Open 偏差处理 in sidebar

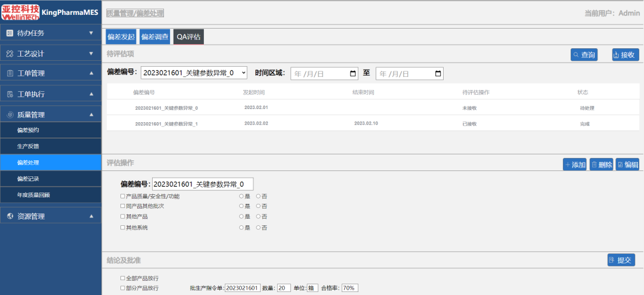(51, 163)
